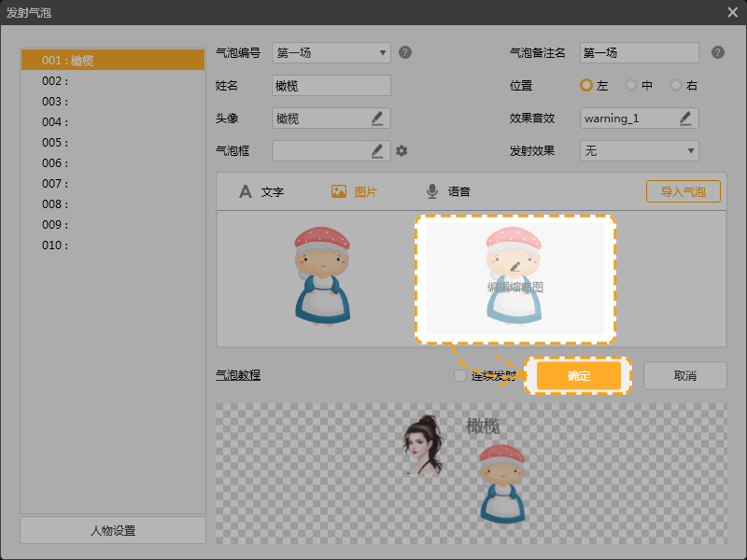This screenshot has width=747, height=560.
Task: Click the pencil icon in 气泡框 field
Action: [377, 150]
